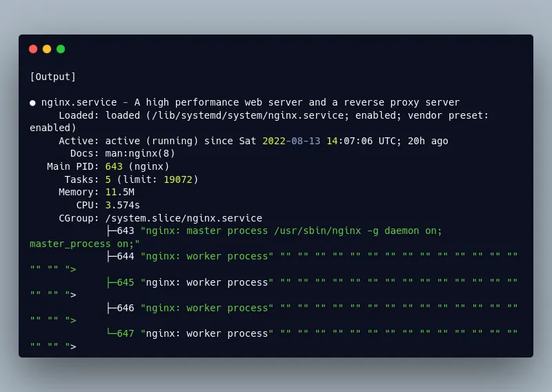The image size is (552, 392).
Task: Click the Tasks limit value 19072
Action: click(x=178, y=179)
